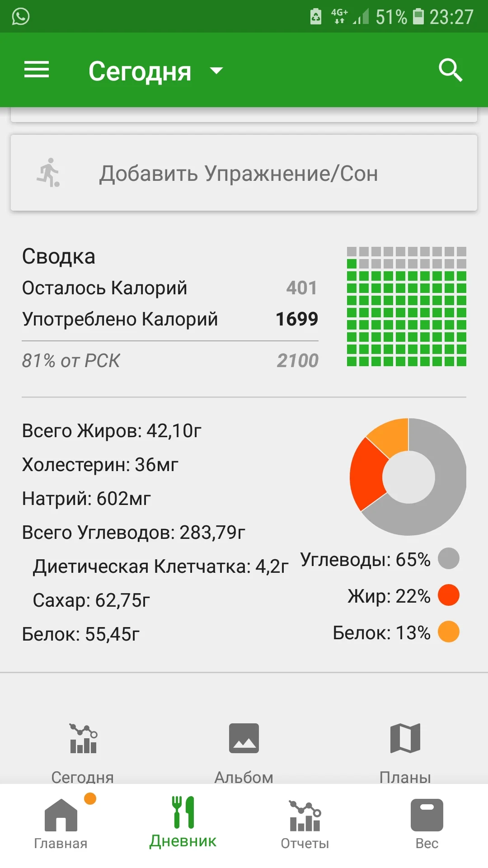Image resolution: width=488 pixels, height=868 pixels.
Task: Open the Альбом photo icon
Action: [244, 739]
